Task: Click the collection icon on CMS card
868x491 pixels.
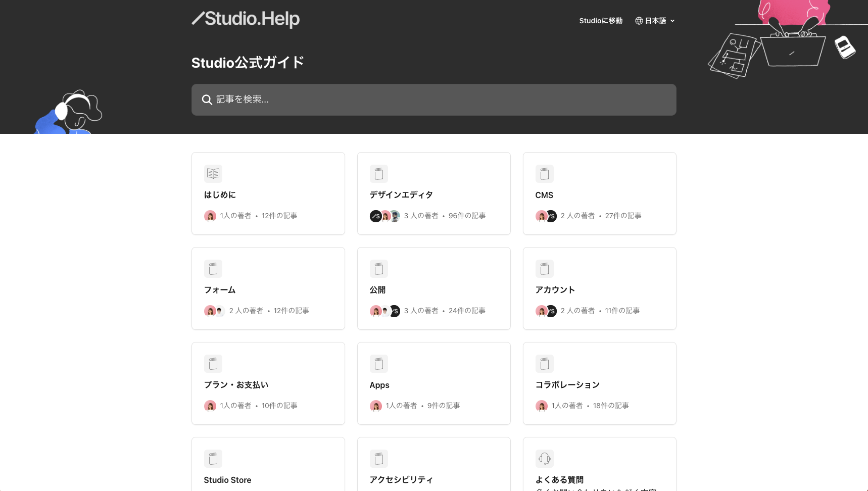Action: [x=545, y=174]
